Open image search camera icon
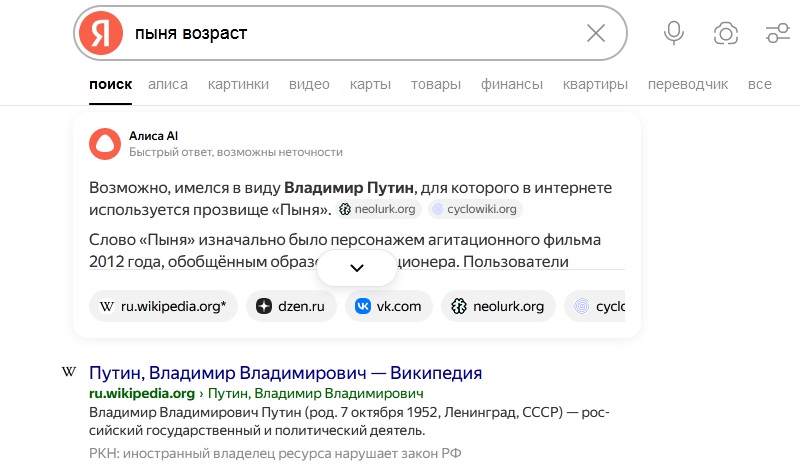Image resolution: width=800 pixels, height=470 pixels. pyautogui.click(x=726, y=34)
